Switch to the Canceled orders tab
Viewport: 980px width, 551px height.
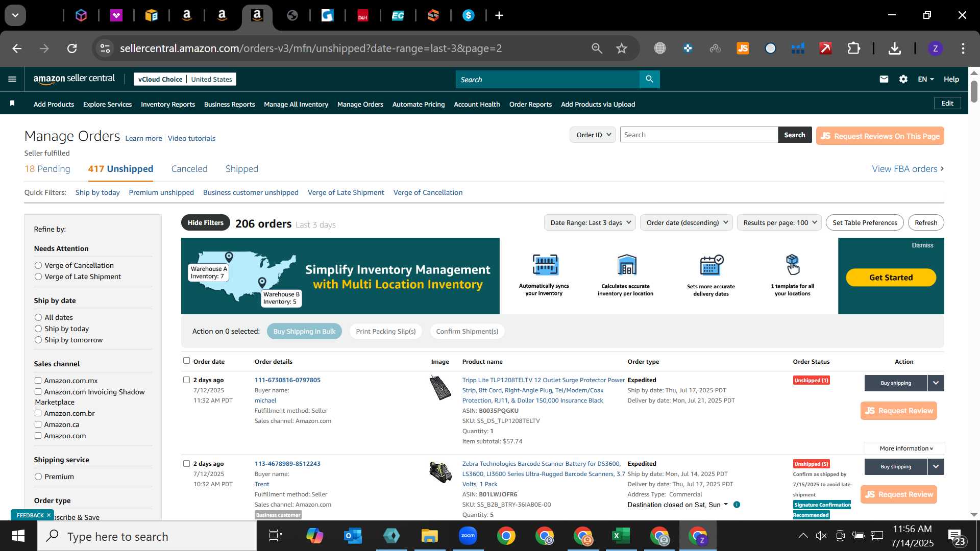coord(189,169)
